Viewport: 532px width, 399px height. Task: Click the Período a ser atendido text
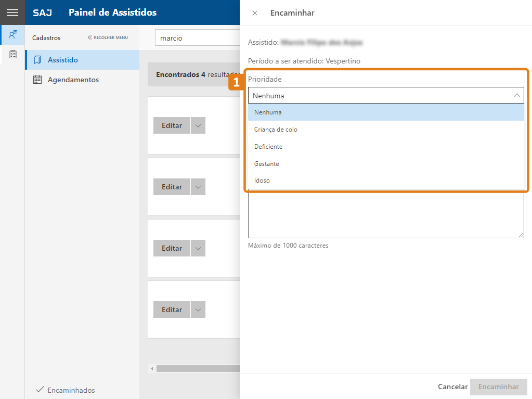[304, 61]
